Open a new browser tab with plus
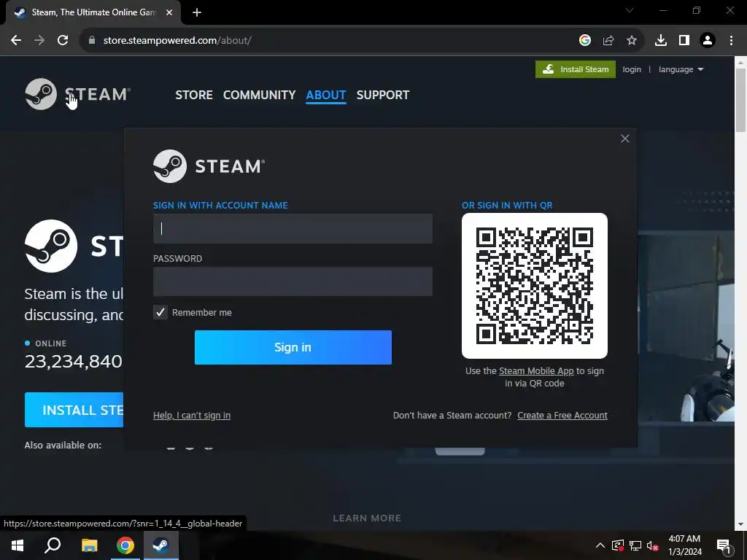Screen dimensions: 747x560 pyautogui.click(x=197, y=12)
